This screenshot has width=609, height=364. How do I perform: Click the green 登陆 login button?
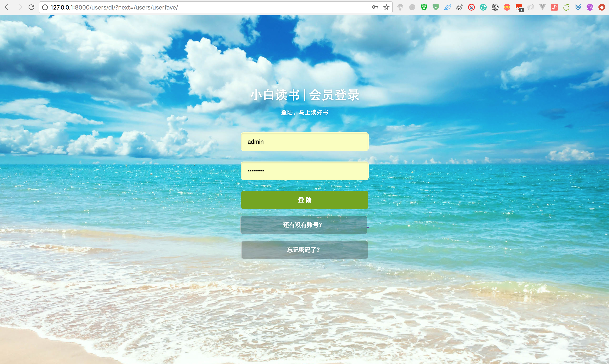304,200
